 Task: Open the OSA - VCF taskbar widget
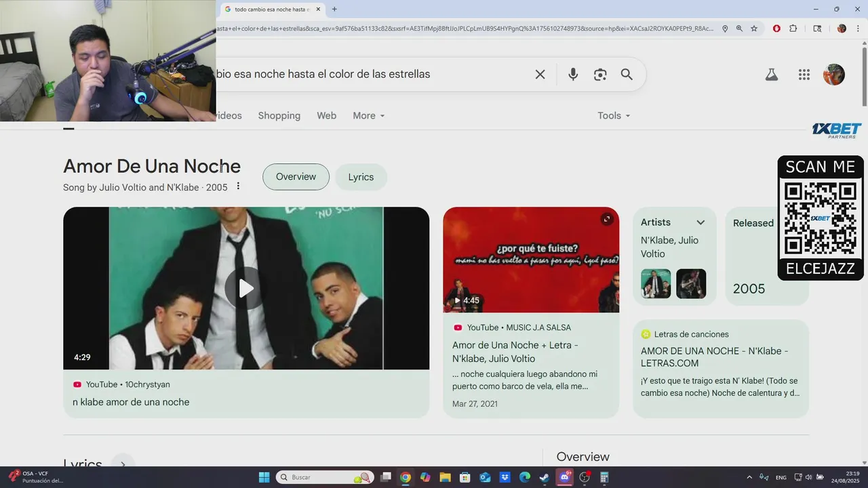[37, 477]
